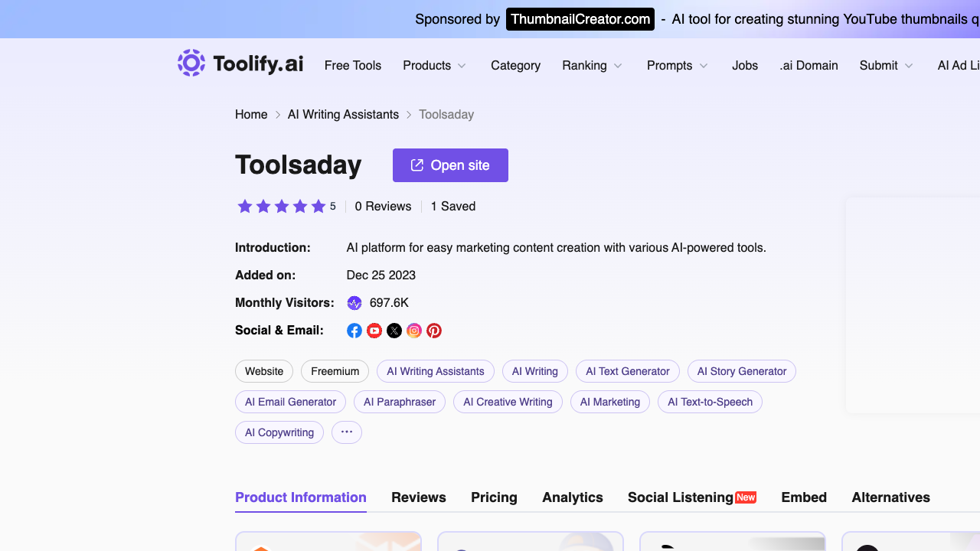Image resolution: width=980 pixels, height=551 pixels.
Task: Open the X (Twitter) social icon
Action: click(394, 331)
